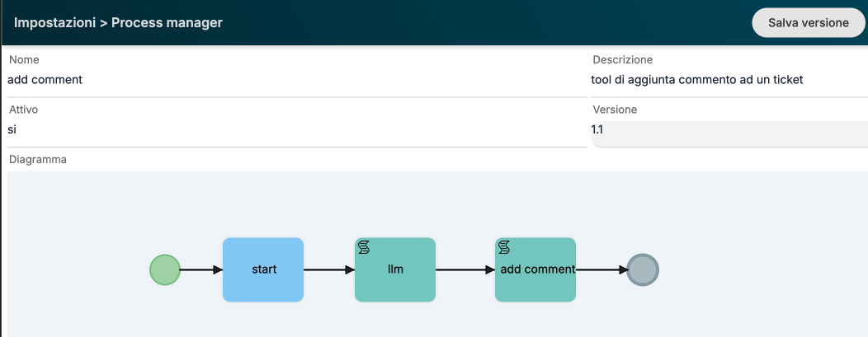
Task: Select arrow from add comment to end event
Action: [x=601, y=269]
